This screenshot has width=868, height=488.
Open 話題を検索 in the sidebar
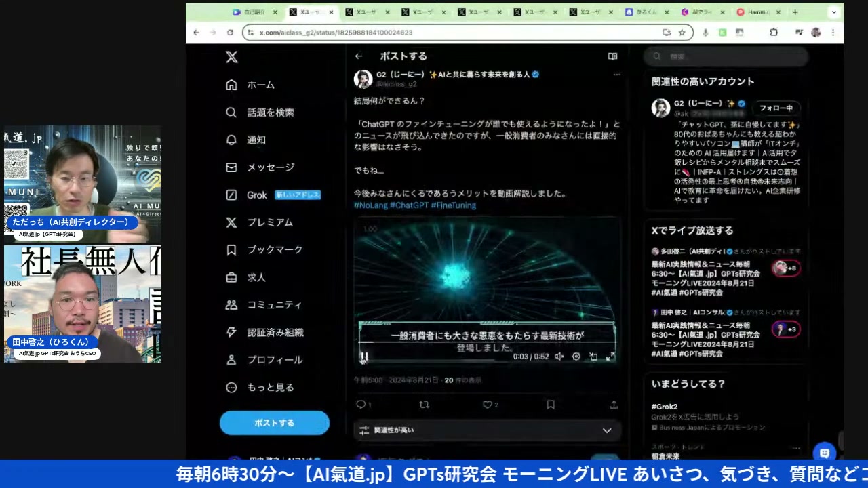point(260,113)
